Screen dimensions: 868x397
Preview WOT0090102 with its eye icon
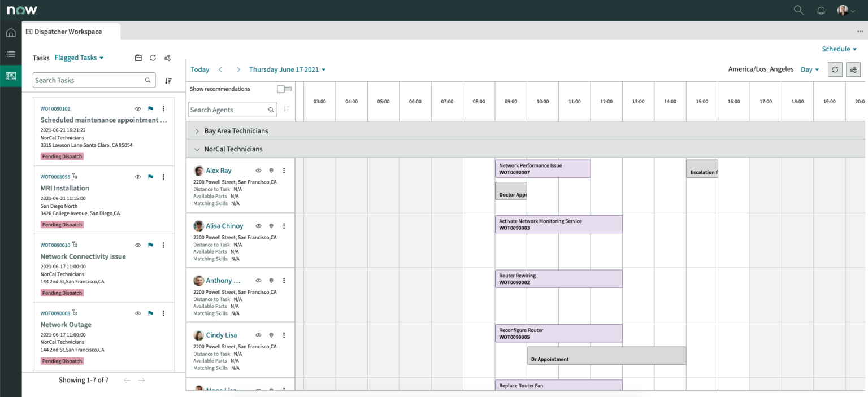pos(137,108)
